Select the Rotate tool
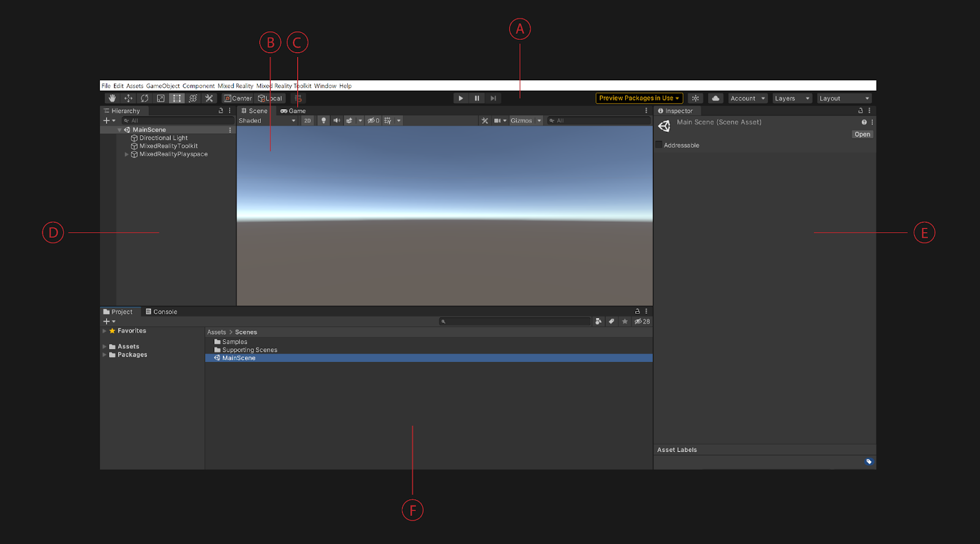 [x=145, y=98]
